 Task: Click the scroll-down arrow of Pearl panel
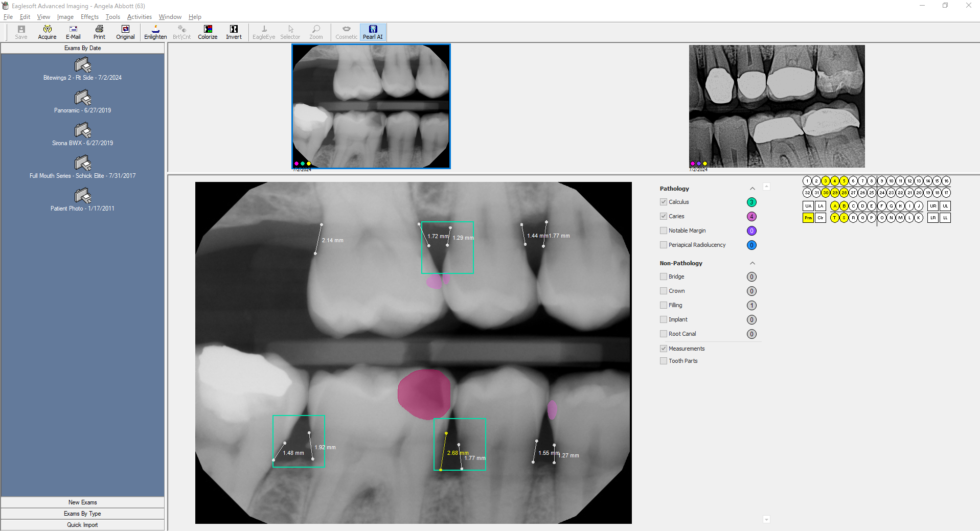click(766, 519)
